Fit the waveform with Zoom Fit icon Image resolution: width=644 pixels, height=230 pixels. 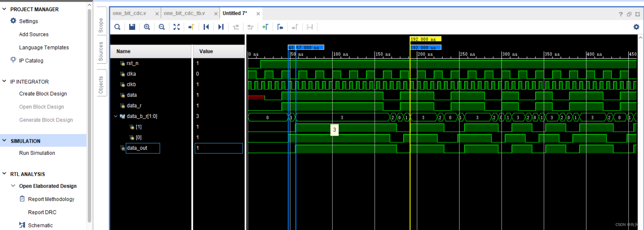[x=177, y=27]
